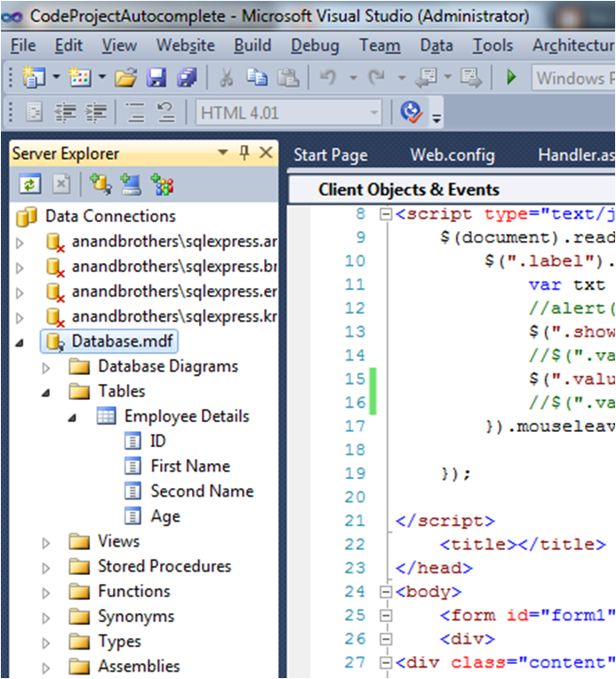
Task: Expand the Views folder arrow
Action: (46, 543)
